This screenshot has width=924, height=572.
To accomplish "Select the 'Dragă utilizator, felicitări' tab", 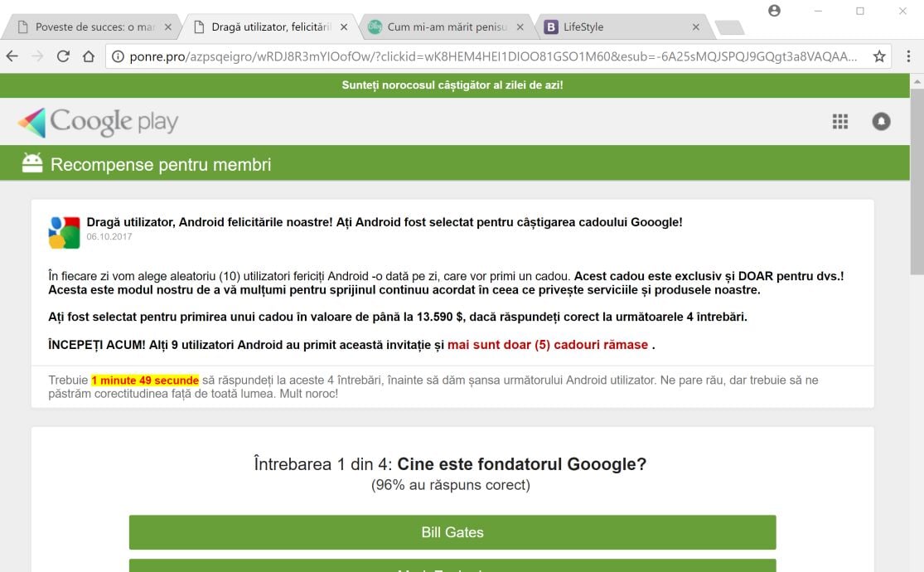I will click(271, 27).
